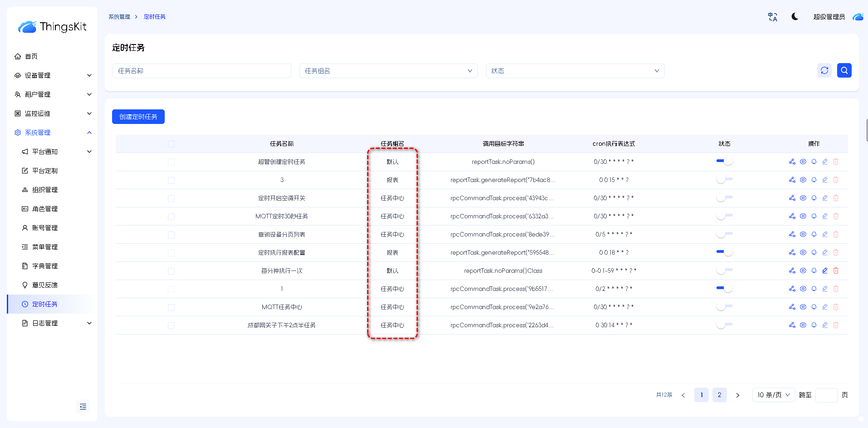
Task: Click the refresh icon beside the search button
Action: 824,70
